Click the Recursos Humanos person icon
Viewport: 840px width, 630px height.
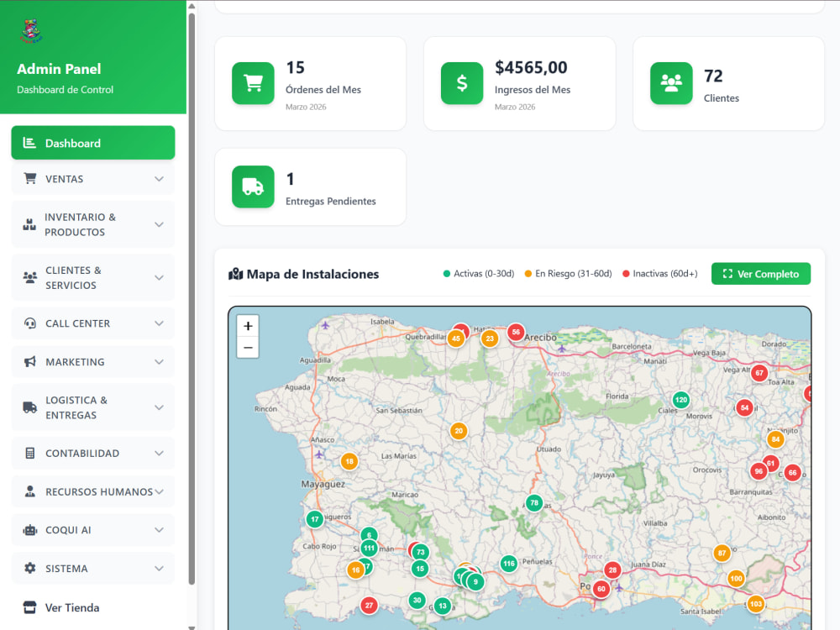click(30, 491)
